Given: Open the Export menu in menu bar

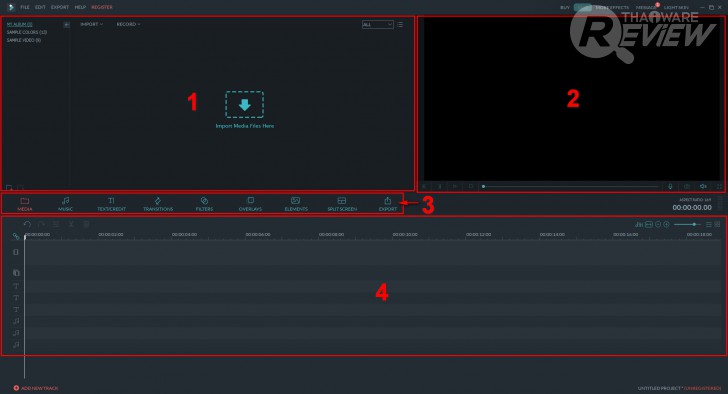Looking at the screenshot, I should coord(60,7).
